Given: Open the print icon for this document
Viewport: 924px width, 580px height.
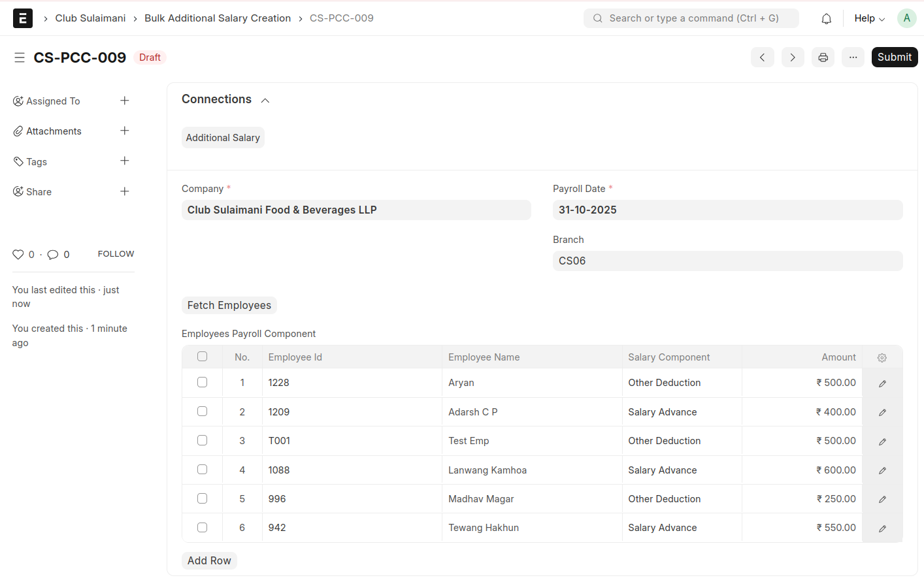Looking at the screenshot, I should pyautogui.click(x=823, y=57).
